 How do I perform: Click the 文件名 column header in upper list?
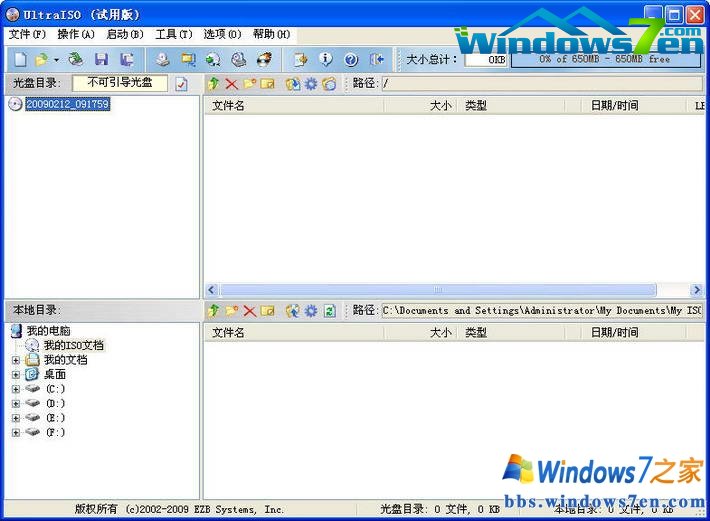290,105
